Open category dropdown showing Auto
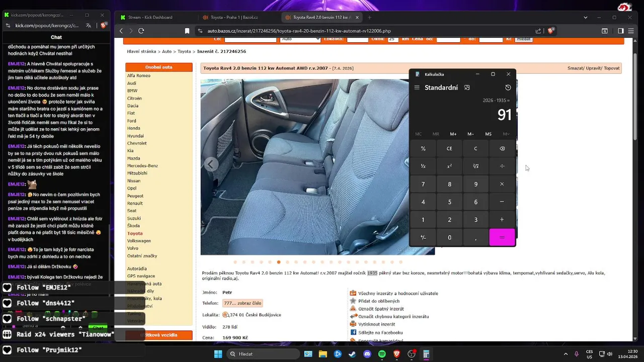This screenshot has width=644, height=362. [x=300, y=39]
